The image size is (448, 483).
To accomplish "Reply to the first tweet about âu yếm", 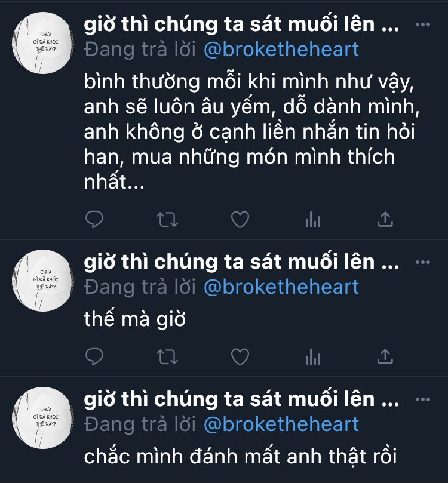I will pos(94,219).
